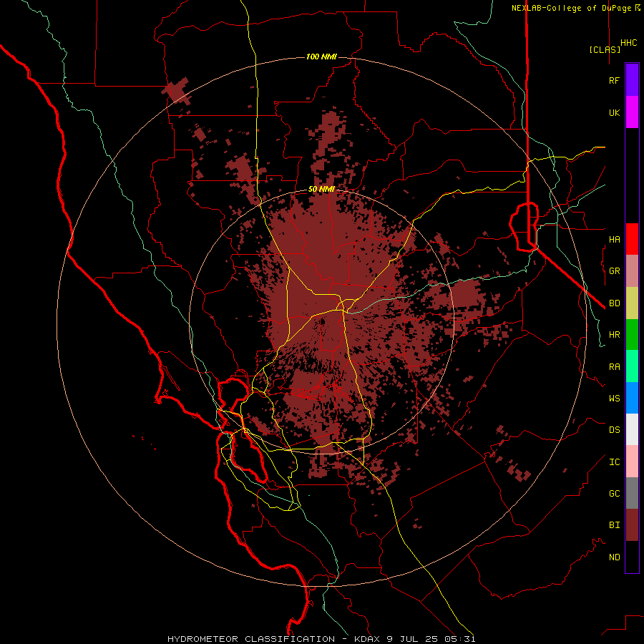Click the KDAX radar site identifier
The width and height of the screenshot is (644, 644).
click(368, 639)
